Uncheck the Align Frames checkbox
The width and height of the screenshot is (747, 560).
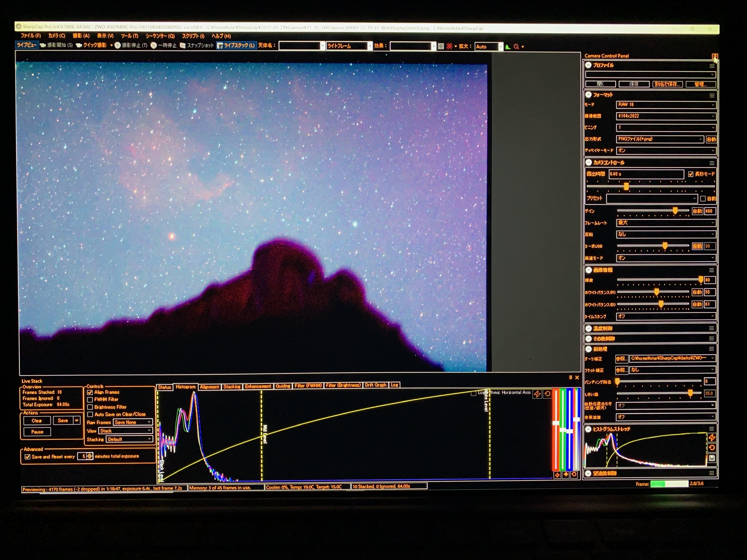(x=90, y=393)
